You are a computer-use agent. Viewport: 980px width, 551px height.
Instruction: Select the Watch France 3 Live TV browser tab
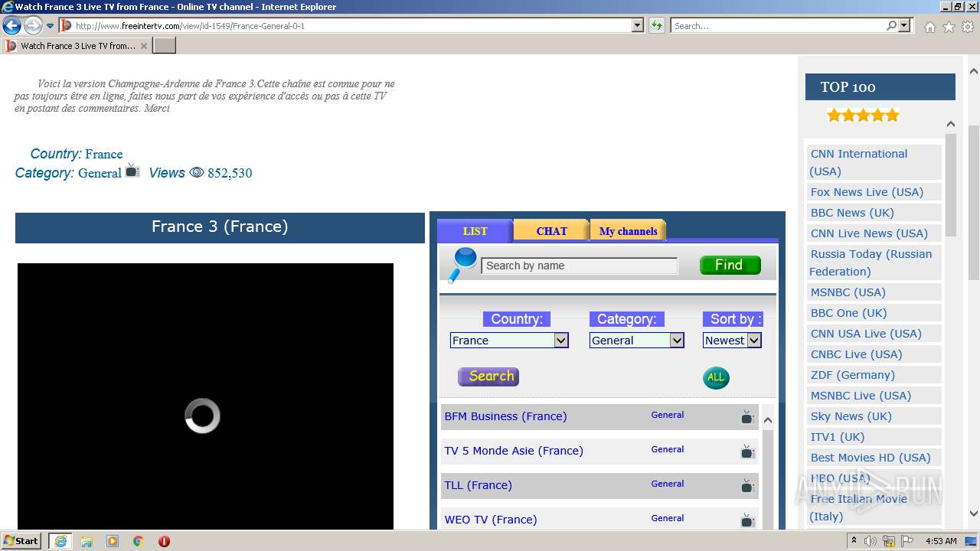point(77,46)
